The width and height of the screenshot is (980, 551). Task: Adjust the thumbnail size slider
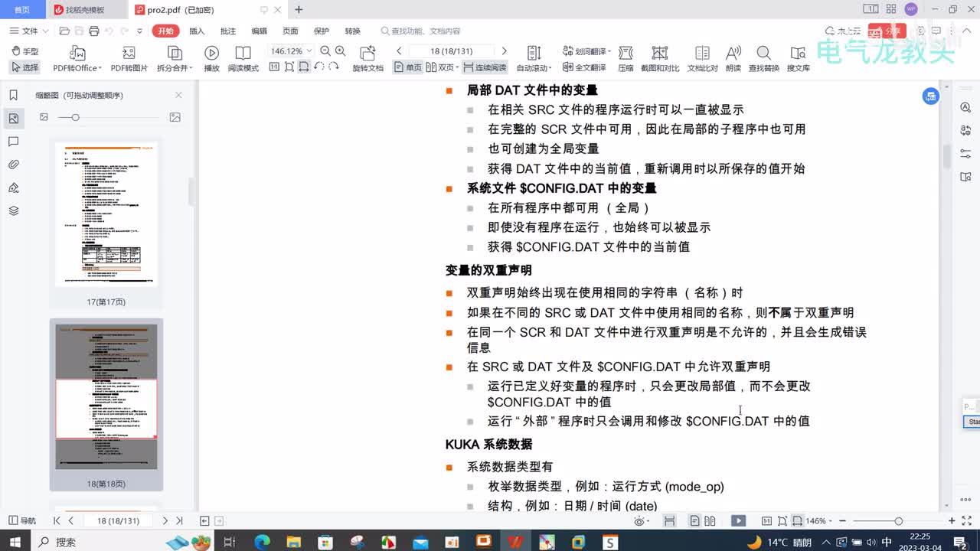[75, 117]
